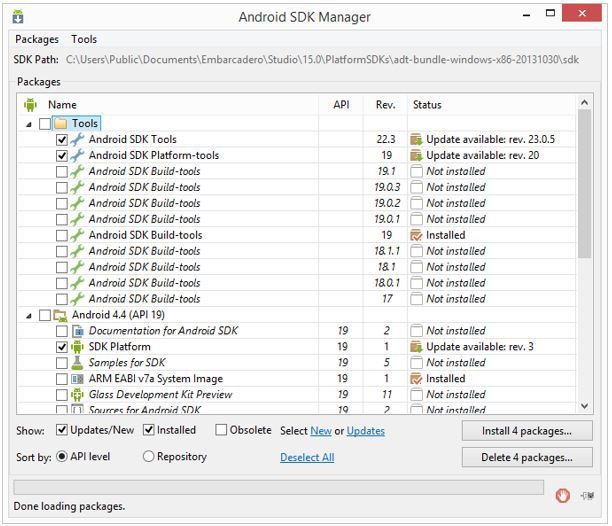Click the Documentation for Android SDK icon
The image size is (612, 526).
pyautogui.click(x=78, y=331)
